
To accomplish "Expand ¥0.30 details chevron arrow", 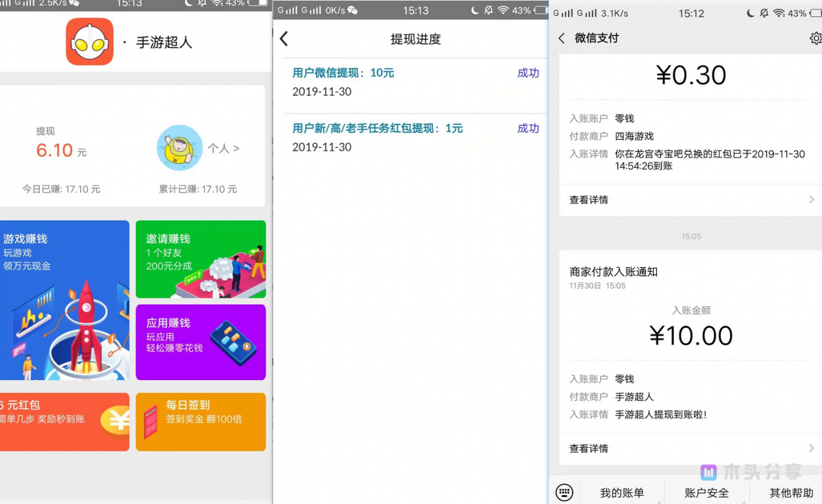I will pos(811,200).
